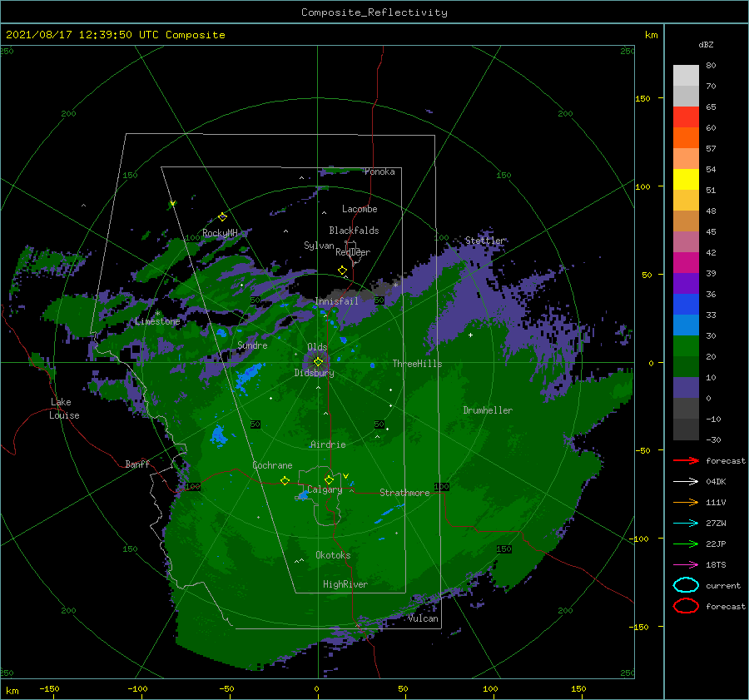The width and height of the screenshot is (749, 700).
Task: Select the yellow 54 dBZ color swatch
Action: (686, 179)
